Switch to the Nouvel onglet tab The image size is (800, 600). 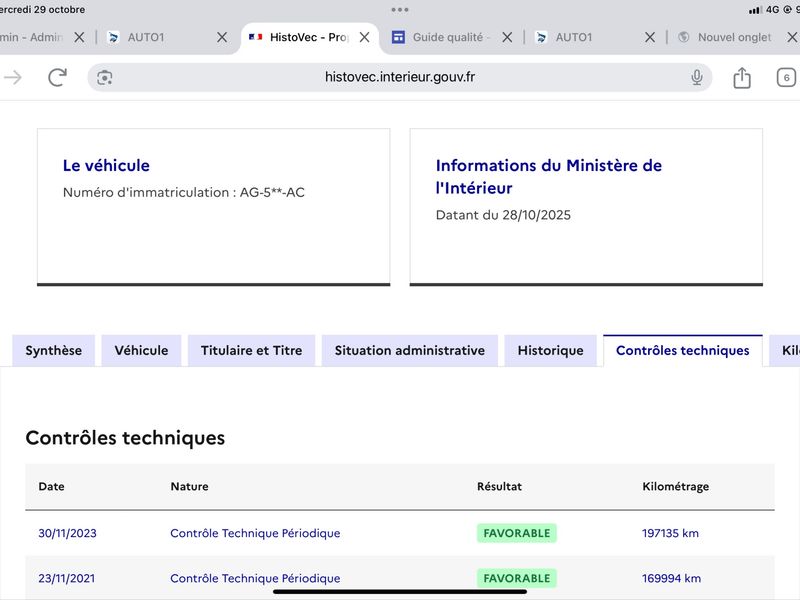[x=735, y=37]
